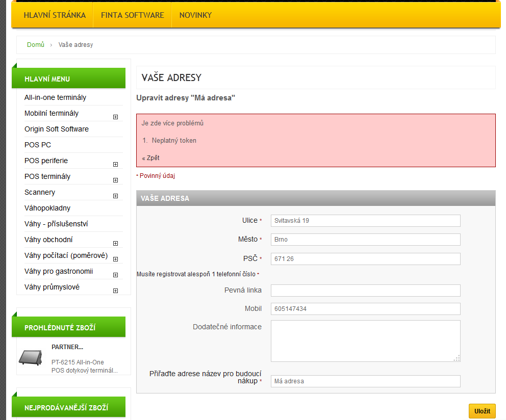Focus the Mobil input field

(365, 309)
